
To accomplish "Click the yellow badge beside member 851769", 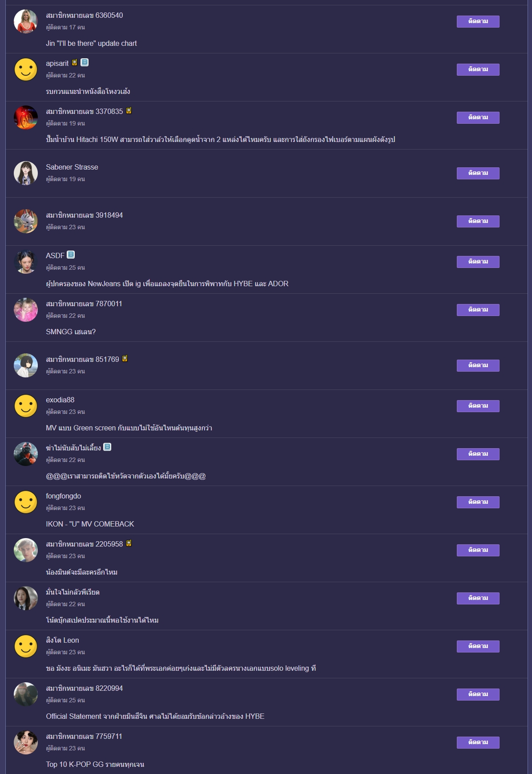I will coord(125,358).
